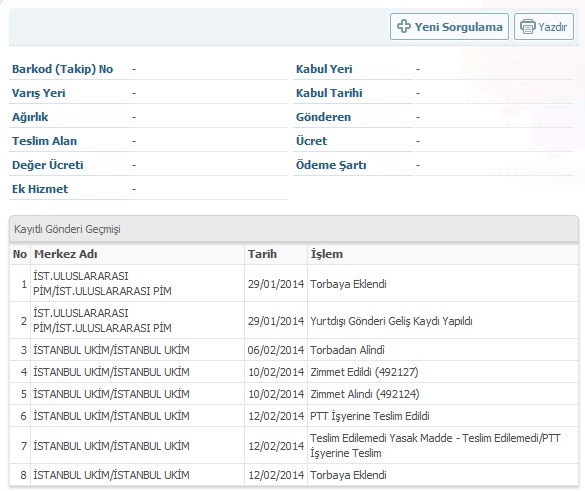The height and width of the screenshot is (491, 585).
Task: Click the printer icon on Yazdır
Action: tap(528, 26)
